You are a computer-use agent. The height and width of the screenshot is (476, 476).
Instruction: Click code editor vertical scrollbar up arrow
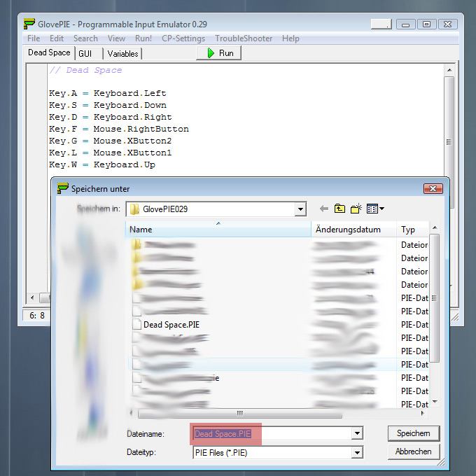[x=449, y=70]
